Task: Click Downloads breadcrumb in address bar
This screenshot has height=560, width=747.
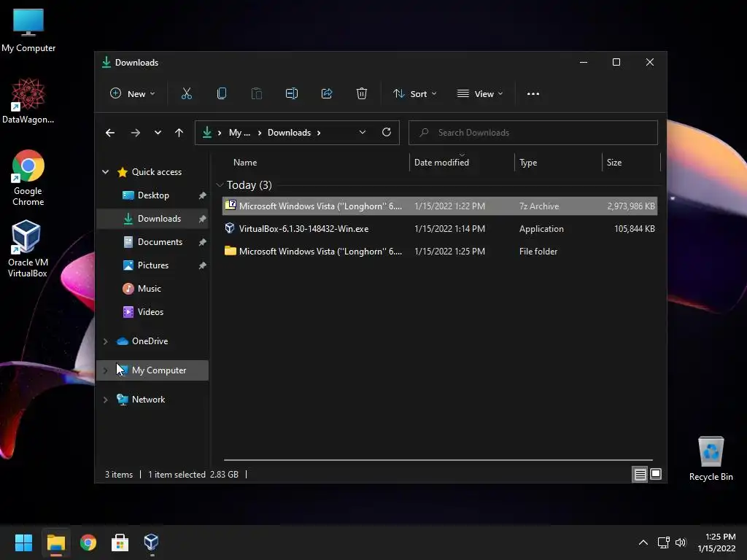Action: 289,133
